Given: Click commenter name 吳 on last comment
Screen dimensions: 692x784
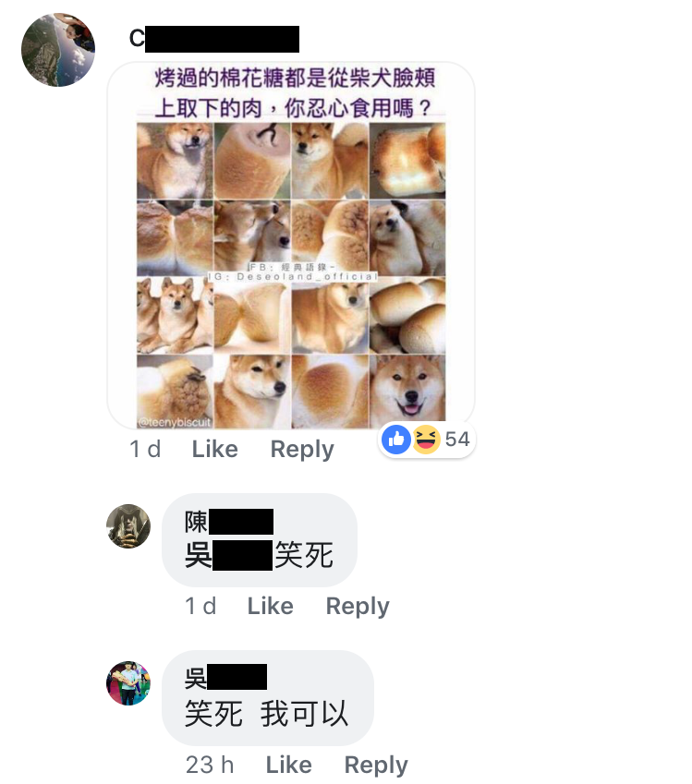Looking at the screenshot, I should coord(225,678).
